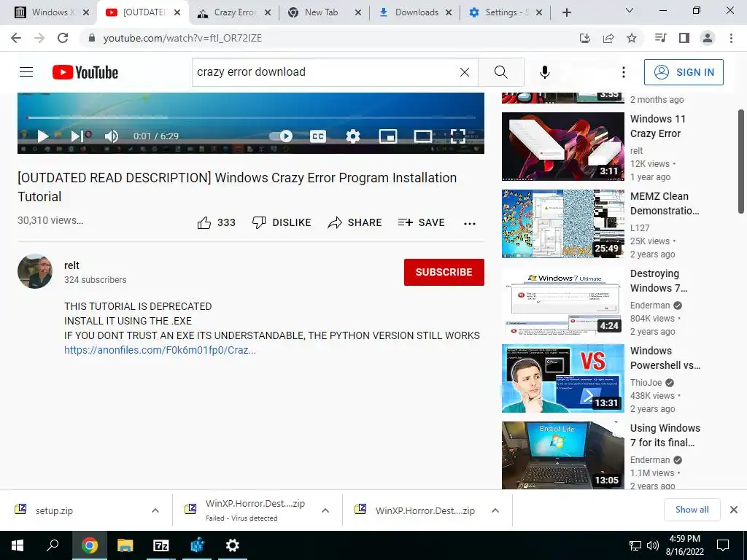Open Windows Start menu
Screen dimensions: 747x560
pyautogui.click(x=18, y=545)
